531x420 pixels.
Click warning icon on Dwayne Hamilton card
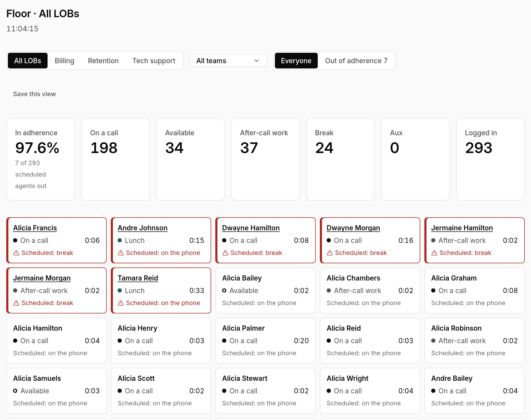click(225, 253)
